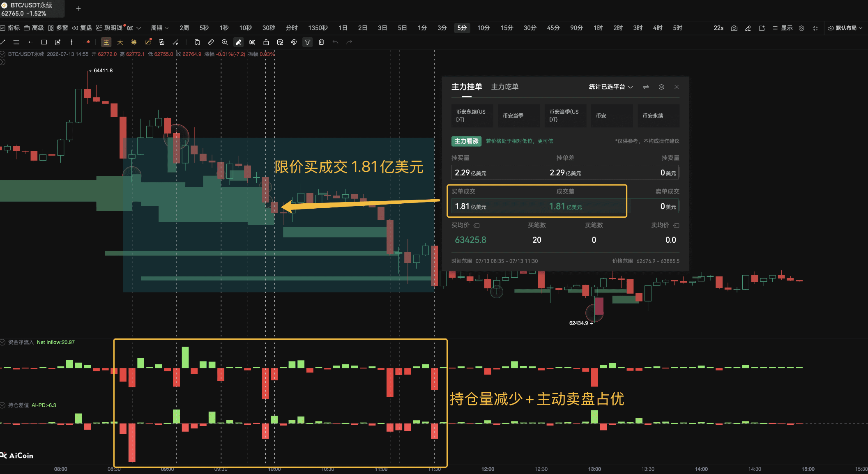Toggle the 筹 chip distribution indicator
The height and width of the screenshot is (474, 868).
(134, 42)
